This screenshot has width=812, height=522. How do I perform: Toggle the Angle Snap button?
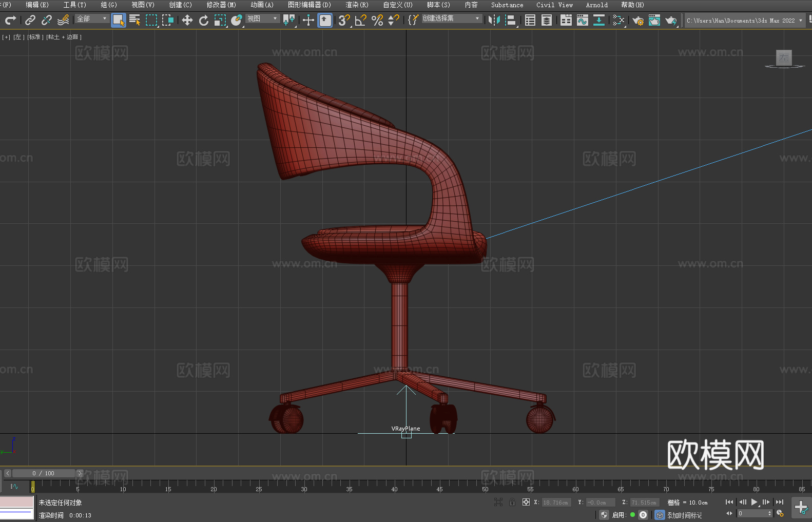[x=361, y=20]
